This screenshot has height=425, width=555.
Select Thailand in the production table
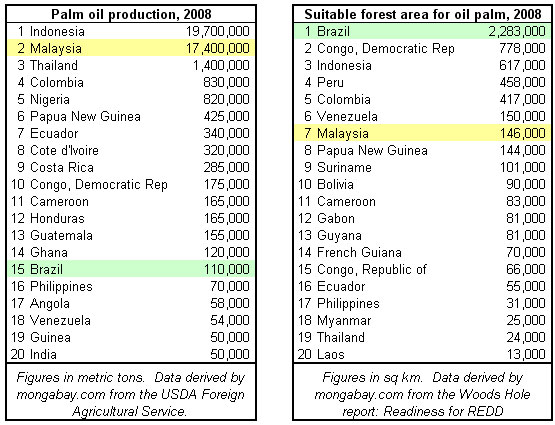53,65
